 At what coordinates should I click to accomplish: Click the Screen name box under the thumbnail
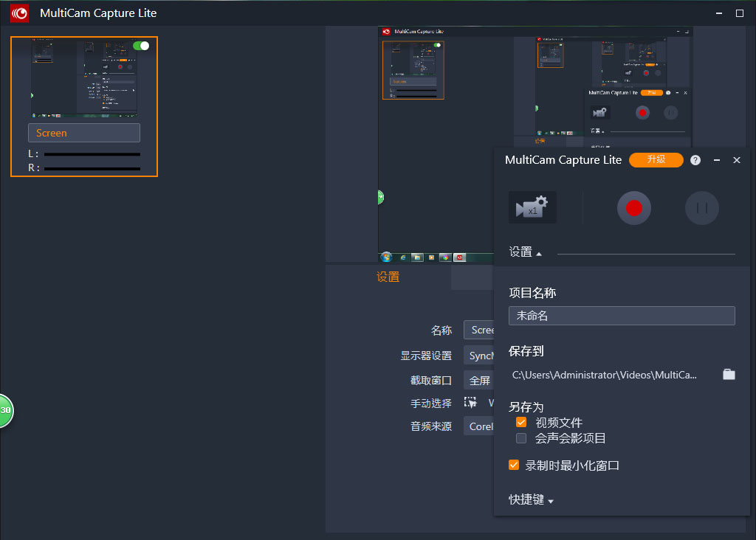[x=84, y=133]
